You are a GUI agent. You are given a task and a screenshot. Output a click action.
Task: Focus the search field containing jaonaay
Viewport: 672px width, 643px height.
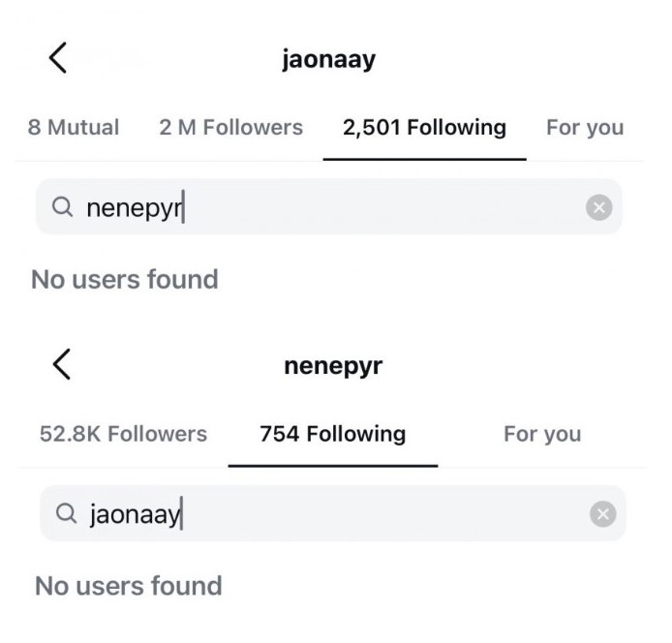tap(332, 513)
